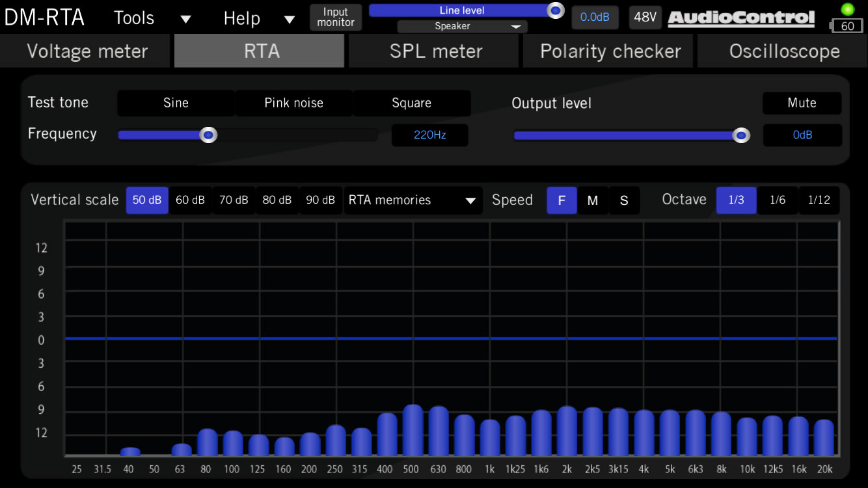Select slow speed S
The width and height of the screenshot is (868, 488).
click(624, 200)
